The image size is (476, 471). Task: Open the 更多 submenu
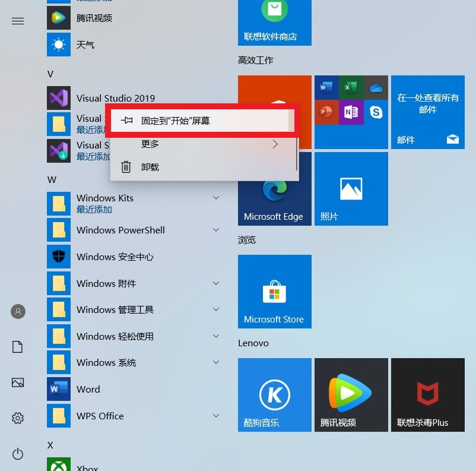pos(204,144)
